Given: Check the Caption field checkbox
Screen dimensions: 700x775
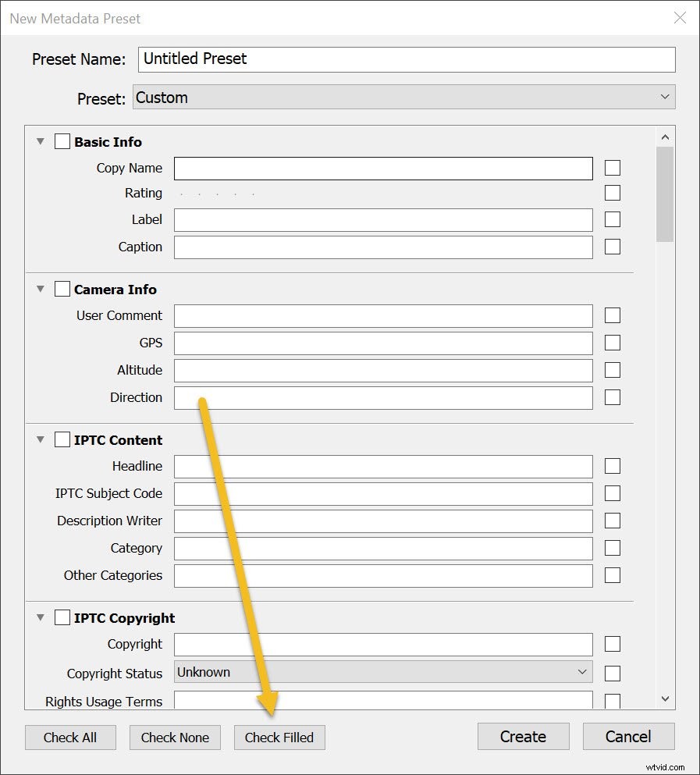Looking at the screenshot, I should [x=612, y=247].
